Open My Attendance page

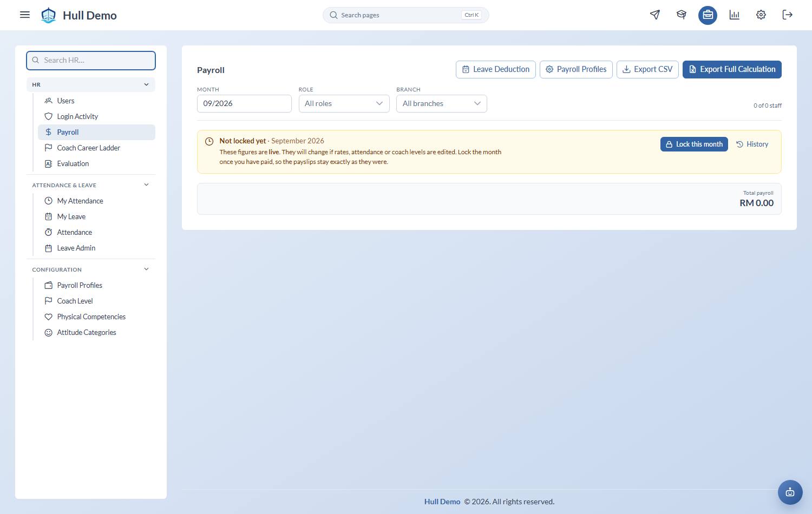tap(96, 201)
